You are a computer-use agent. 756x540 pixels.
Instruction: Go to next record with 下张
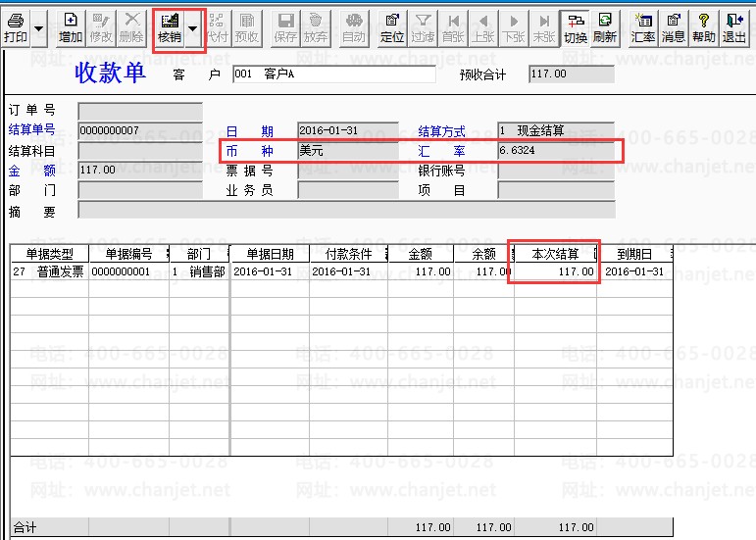point(514,28)
